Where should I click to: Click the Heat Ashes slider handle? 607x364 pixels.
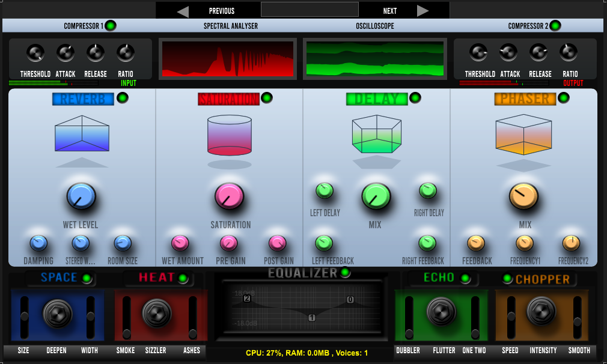click(192, 333)
